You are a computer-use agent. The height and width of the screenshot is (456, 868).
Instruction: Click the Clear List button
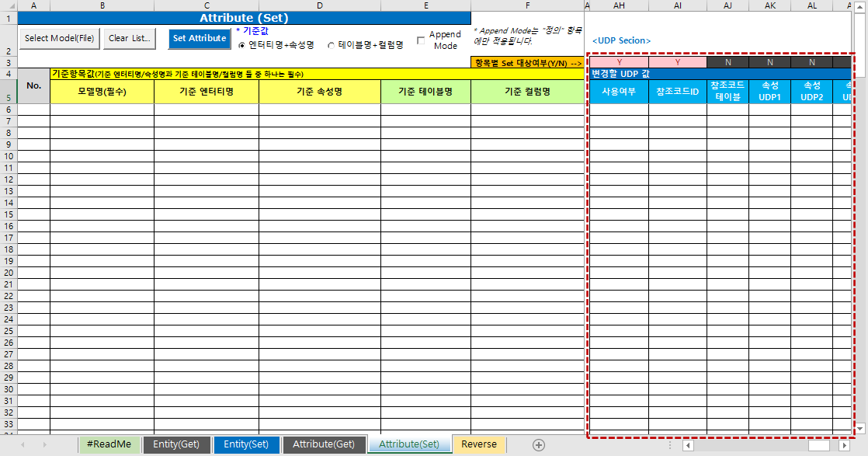(x=129, y=37)
